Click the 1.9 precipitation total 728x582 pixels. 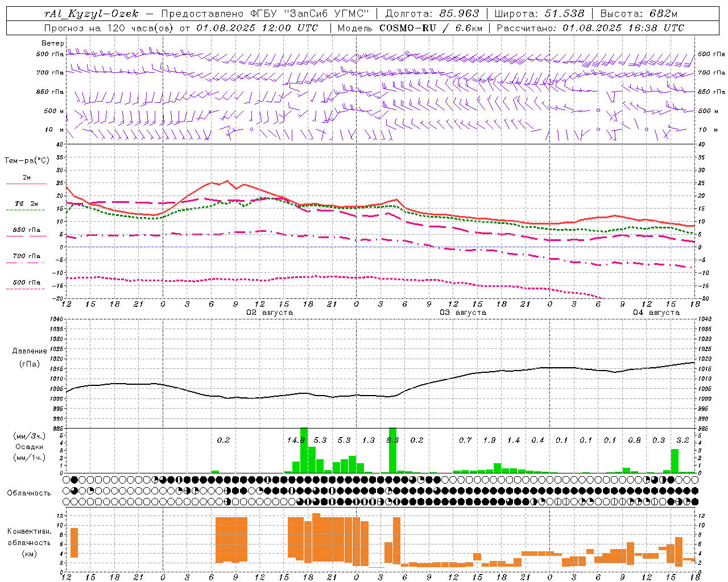[489, 440]
